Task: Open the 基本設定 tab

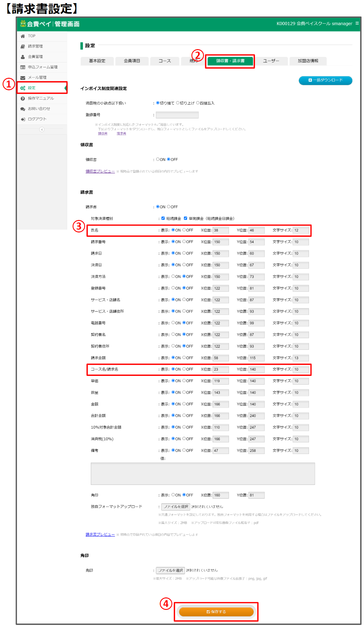Action: (x=97, y=61)
